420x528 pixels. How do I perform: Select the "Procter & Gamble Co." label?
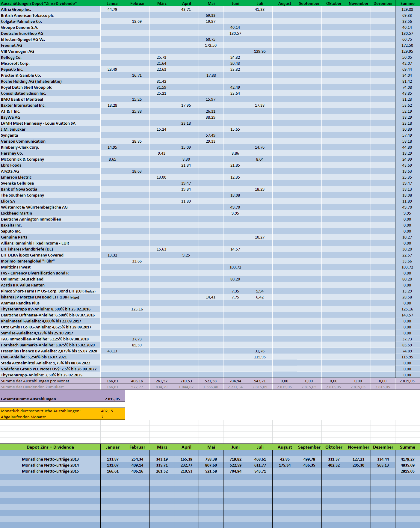tap(21, 75)
